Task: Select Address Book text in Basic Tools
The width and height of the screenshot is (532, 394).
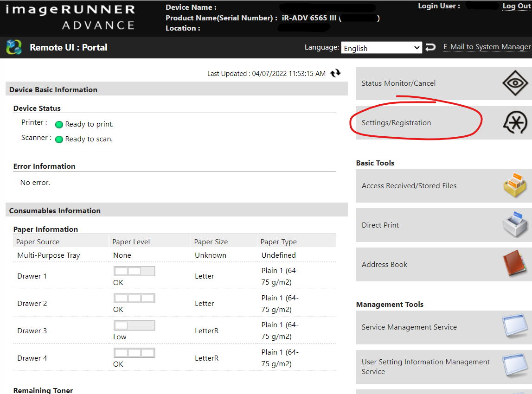Action: click(x=385, y=265)
